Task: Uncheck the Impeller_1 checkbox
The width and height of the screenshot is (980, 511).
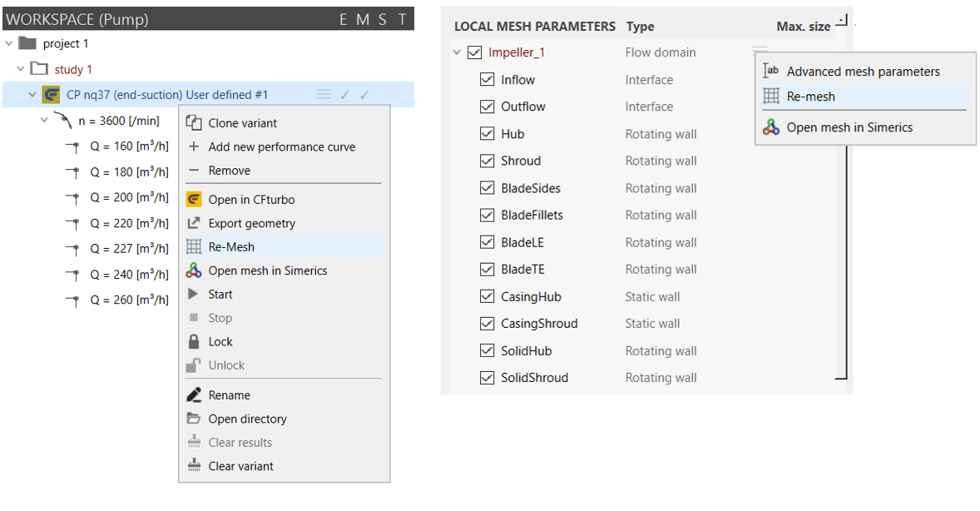Action: click(x=474, y=52)
